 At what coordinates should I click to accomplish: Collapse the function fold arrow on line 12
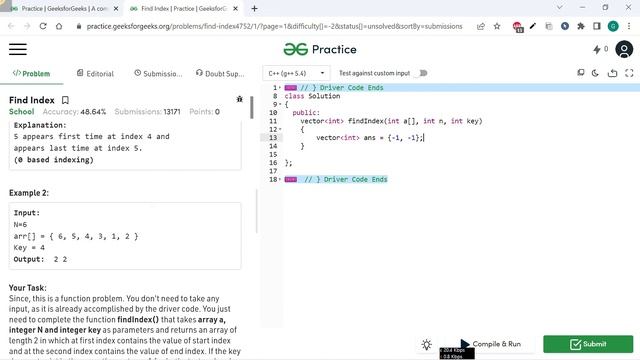(280, 129)
